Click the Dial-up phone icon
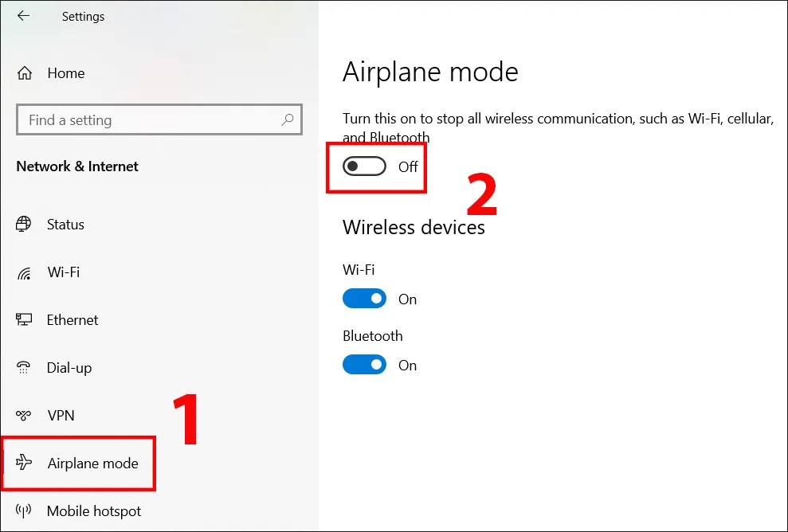Screen dimensions: 788x532 pos(25,368)
